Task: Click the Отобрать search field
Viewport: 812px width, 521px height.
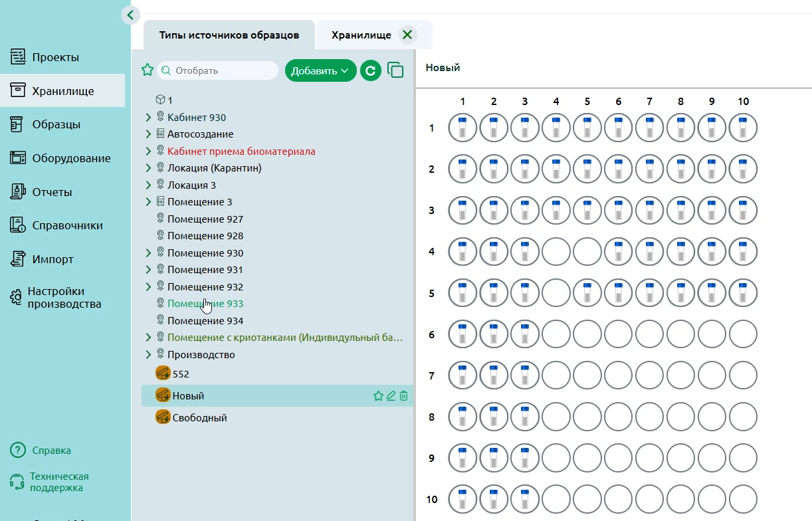Action: pyautogui.click(x=218, y=70)
